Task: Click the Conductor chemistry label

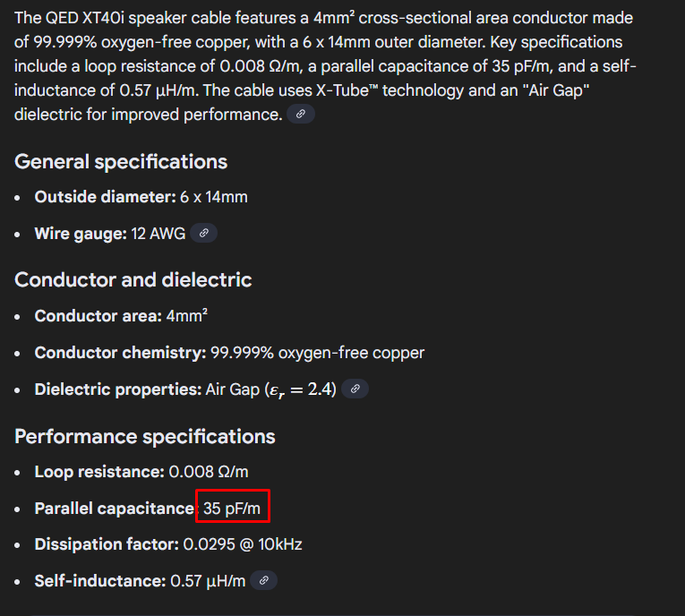Action: point(120,353)
